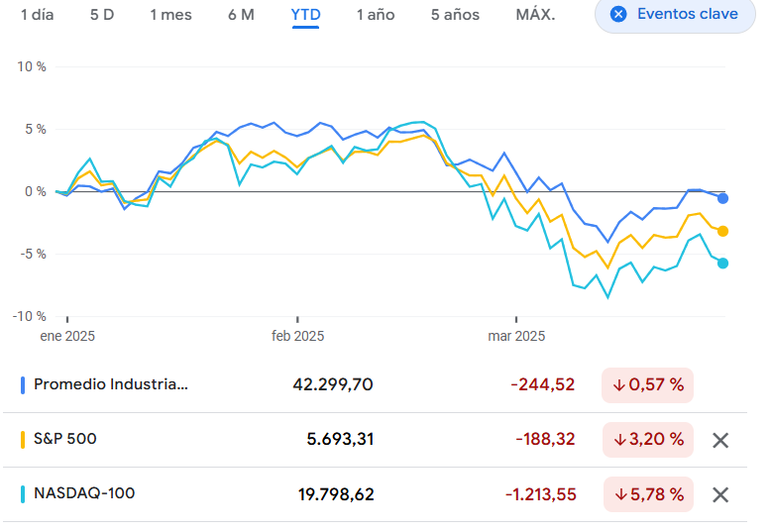Open the Promedio Industrial index row

(110, 384)
